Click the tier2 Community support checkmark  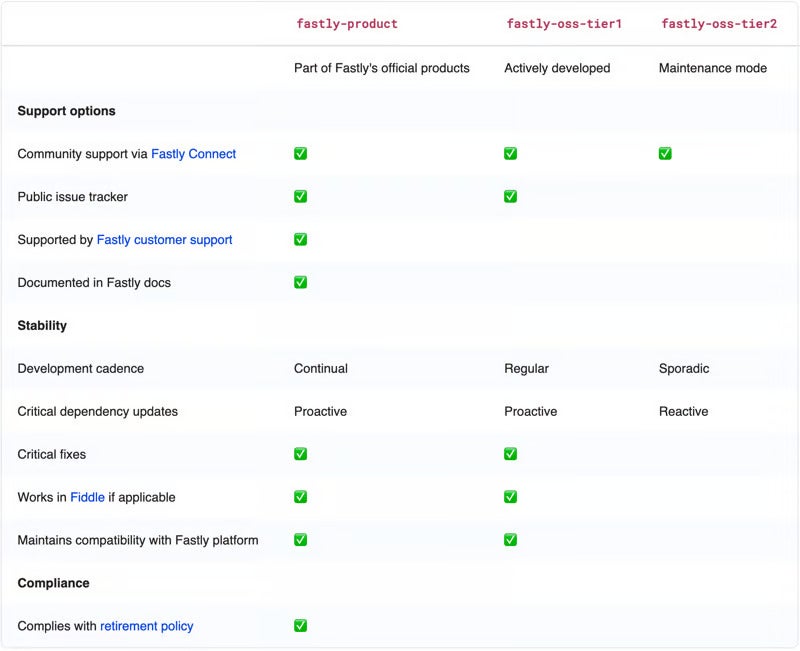665,154
